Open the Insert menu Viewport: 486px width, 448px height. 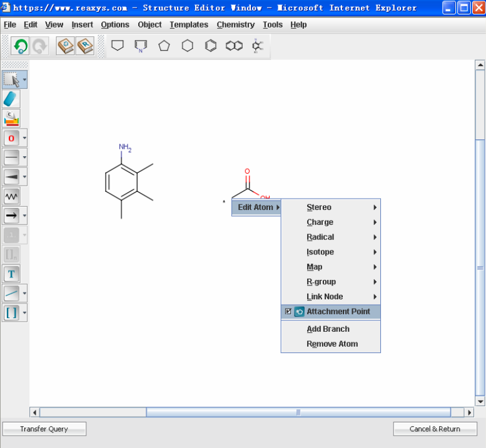click(82, 24)
